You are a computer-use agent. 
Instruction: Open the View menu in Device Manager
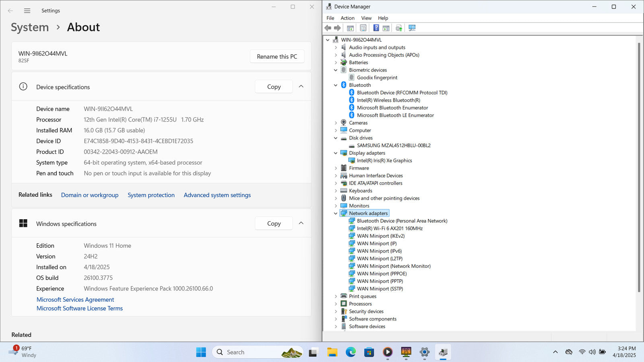366,18
